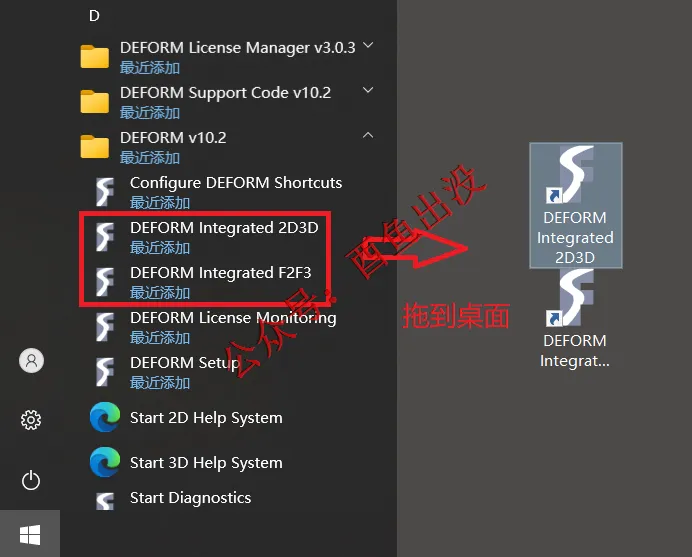
Task: Expand the DEFORM License Manager v3.0.3 chevron
Action: coord(368,45)
